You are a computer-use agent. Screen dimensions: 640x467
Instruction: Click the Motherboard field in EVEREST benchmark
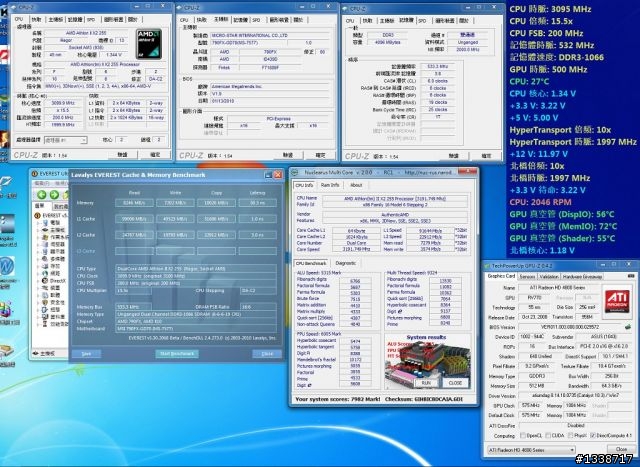[x=196, y=329]
